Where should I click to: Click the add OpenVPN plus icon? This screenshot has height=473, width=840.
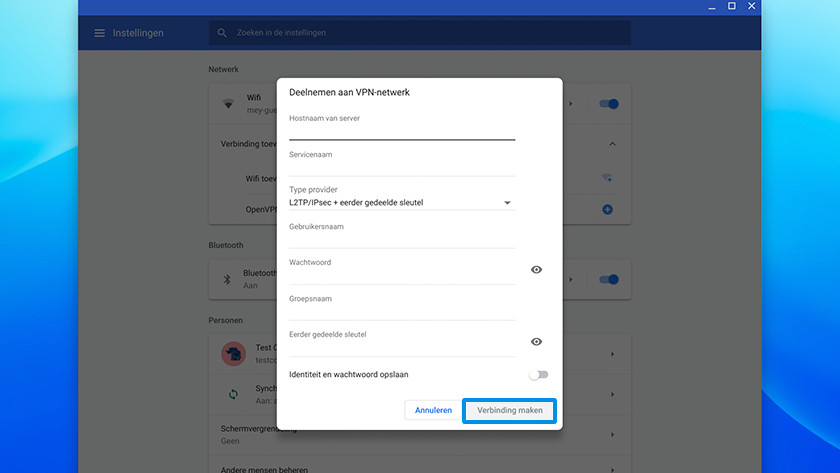(607, 210)
